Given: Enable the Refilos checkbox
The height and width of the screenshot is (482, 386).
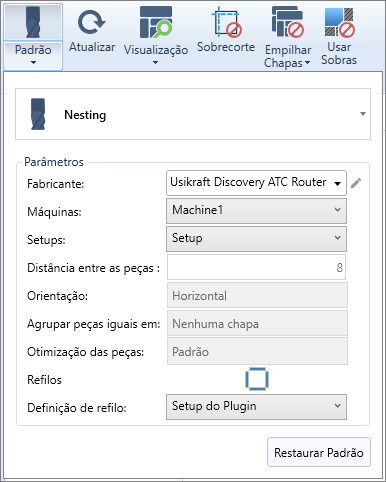Looking at the screenshot, I should [257, 379].
